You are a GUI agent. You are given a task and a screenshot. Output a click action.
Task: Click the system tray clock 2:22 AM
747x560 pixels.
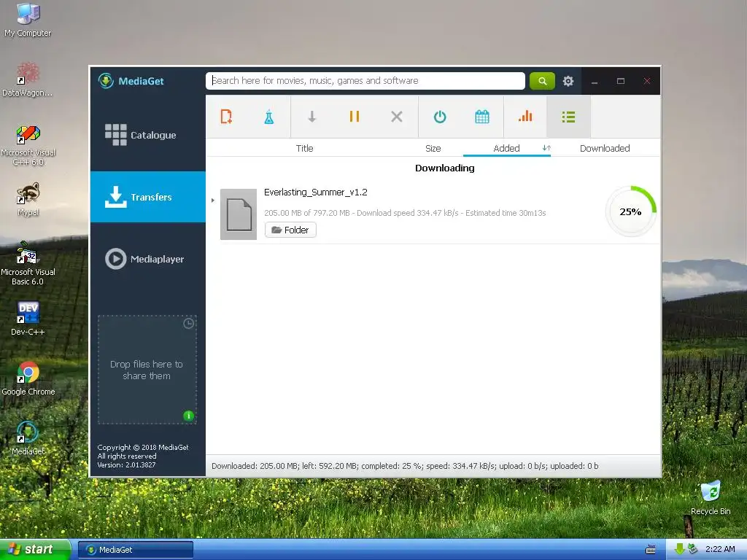pos(720,549)
